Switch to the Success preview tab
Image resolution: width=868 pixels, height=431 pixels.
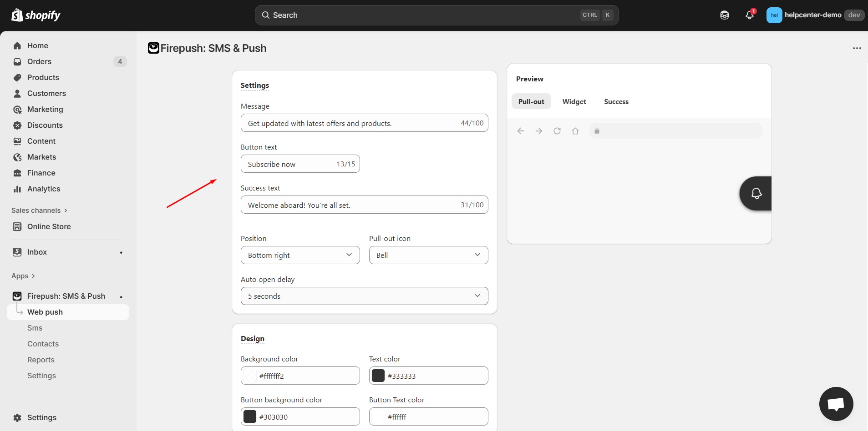click(616, 102)
